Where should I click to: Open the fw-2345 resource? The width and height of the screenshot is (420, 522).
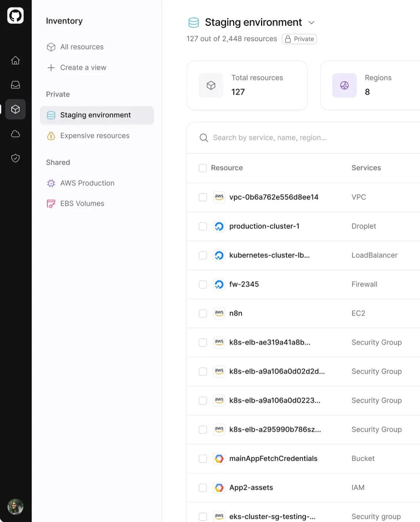tap(244, 284)
